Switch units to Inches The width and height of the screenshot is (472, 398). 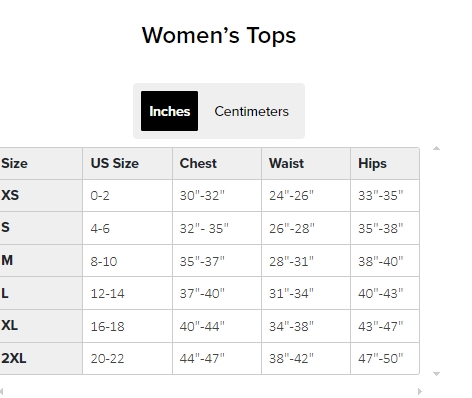point(169,111)
